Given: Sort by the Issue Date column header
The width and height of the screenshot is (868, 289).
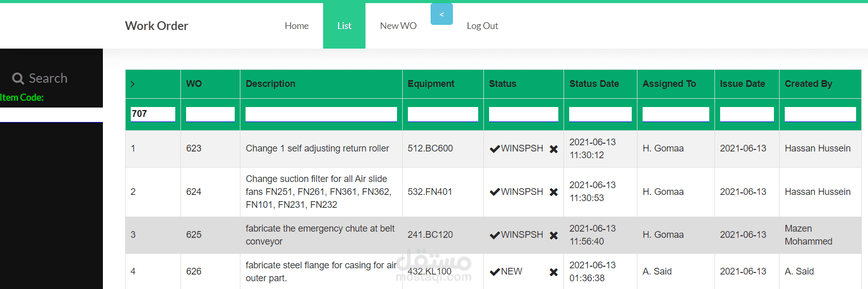Looking at the screenshot, I should [x=742, y=84].
